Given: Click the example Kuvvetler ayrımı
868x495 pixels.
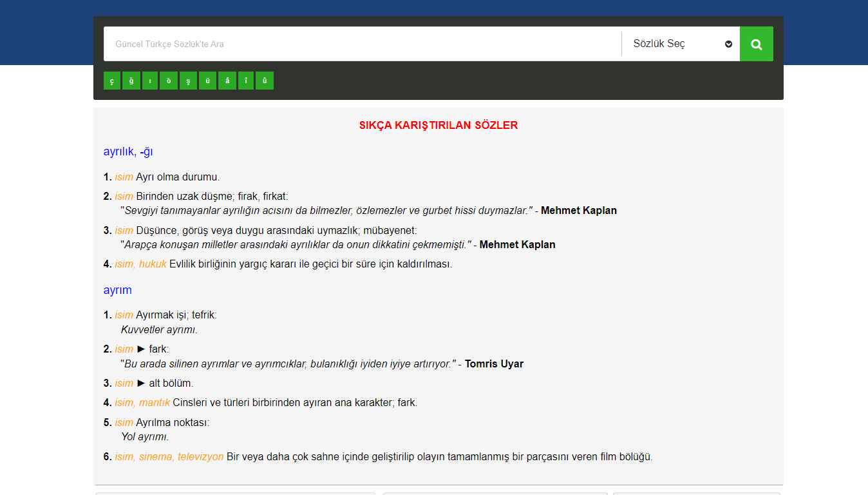Looking at the screenshot, I should point(159,330).
